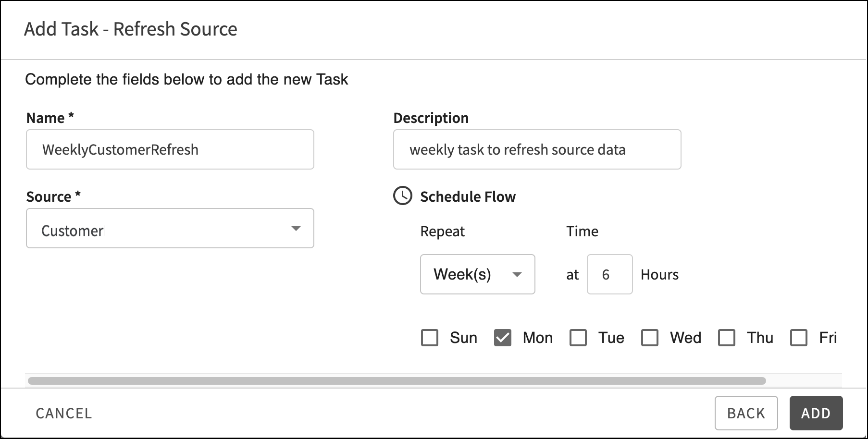Screen dimensions: 868x439
Task: Click the horizontal scrollbar thumb
Action: point(397,381)
